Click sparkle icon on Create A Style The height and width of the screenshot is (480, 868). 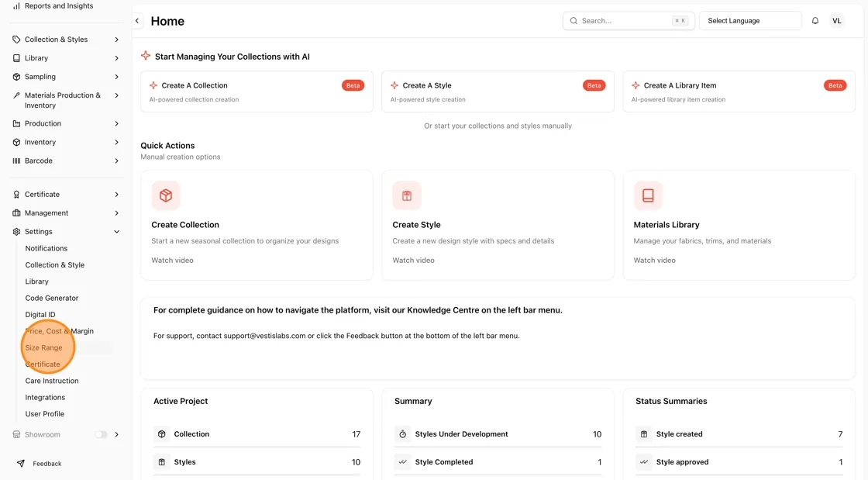pos(394,85)
